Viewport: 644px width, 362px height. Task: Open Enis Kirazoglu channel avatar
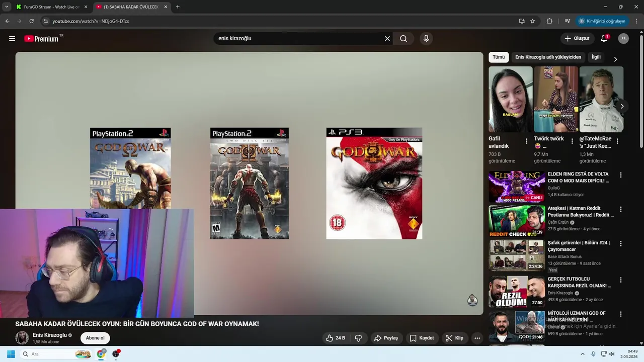(22, 338)
